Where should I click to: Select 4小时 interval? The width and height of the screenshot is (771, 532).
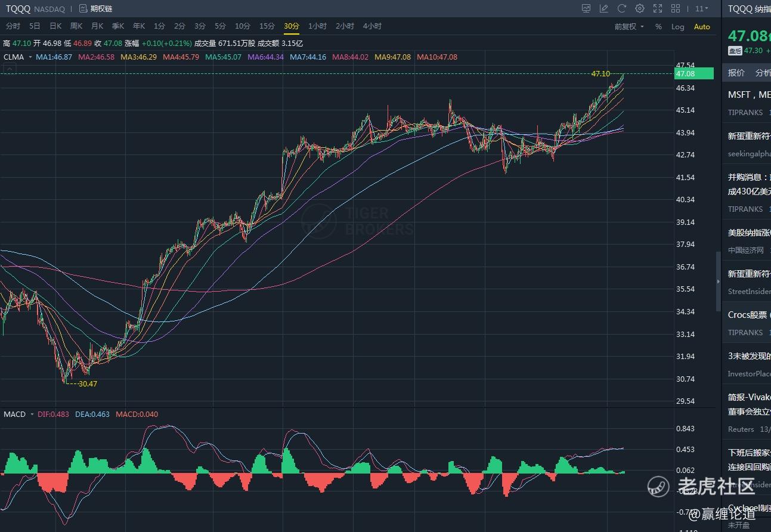(x=372, y=26)
